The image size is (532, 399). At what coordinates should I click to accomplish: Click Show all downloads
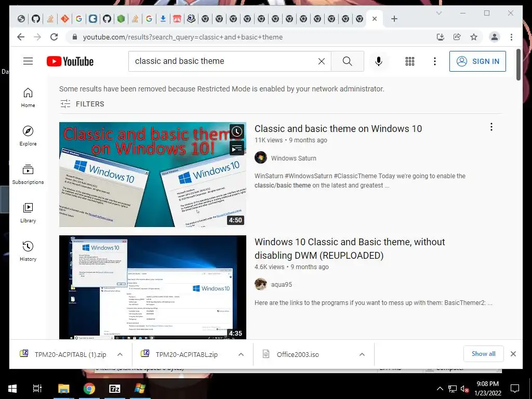click(484, 354)
